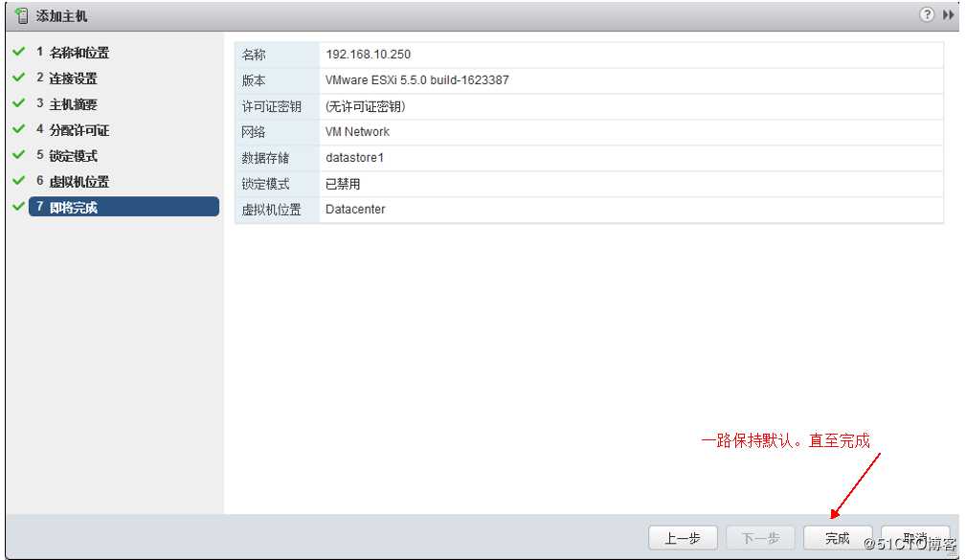
Task: Select the value (无许可证密钥)
Action: pos(366,106)
